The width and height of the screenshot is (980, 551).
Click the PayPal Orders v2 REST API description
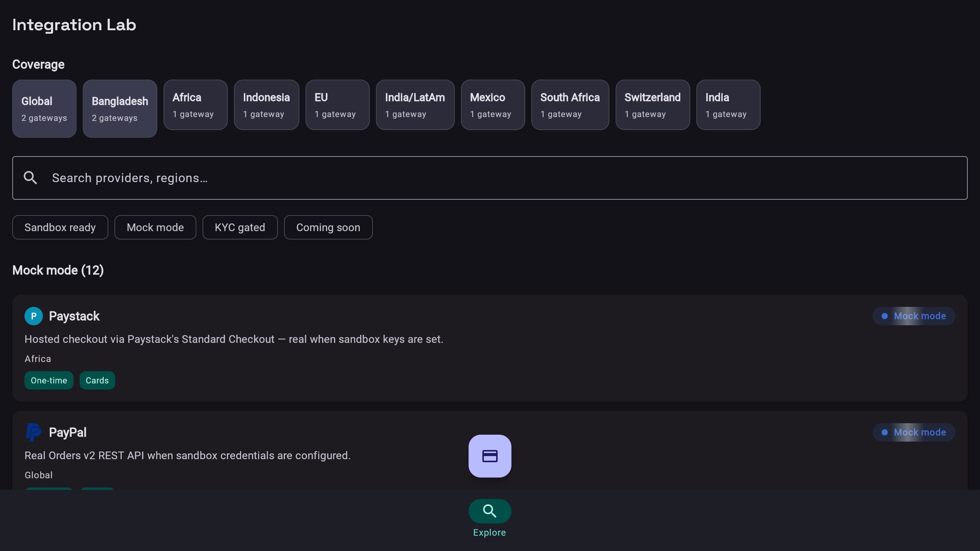[x=188, y=456]
